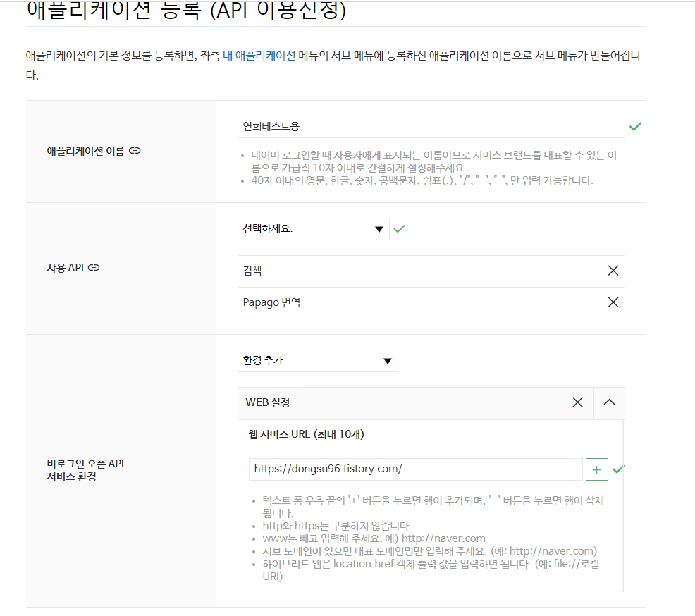Click the Papago 번역 row text
The width and height of the screenshot is (695, 616).
271,302
